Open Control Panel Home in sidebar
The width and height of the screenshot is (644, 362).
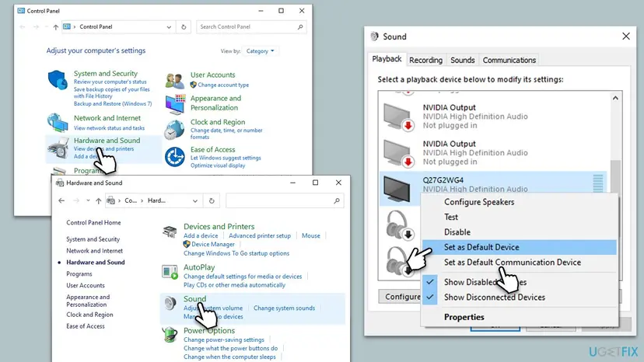click(93, 222)
